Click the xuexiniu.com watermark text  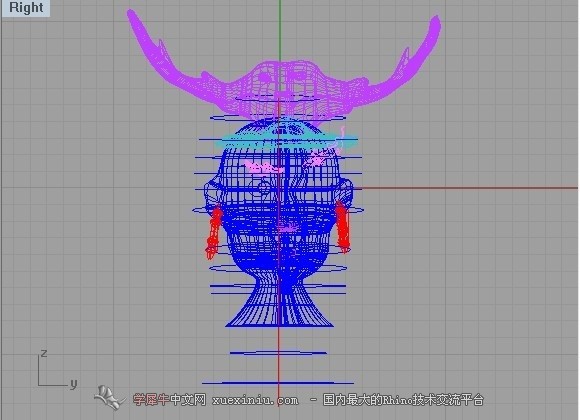click(255, 400)
